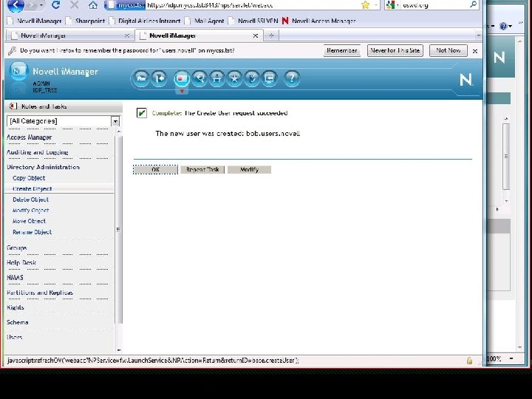This screenshot has height=399, width=532.
Task: Click the Roles and Tasks panel icon
Action: (x=13, y=106)
